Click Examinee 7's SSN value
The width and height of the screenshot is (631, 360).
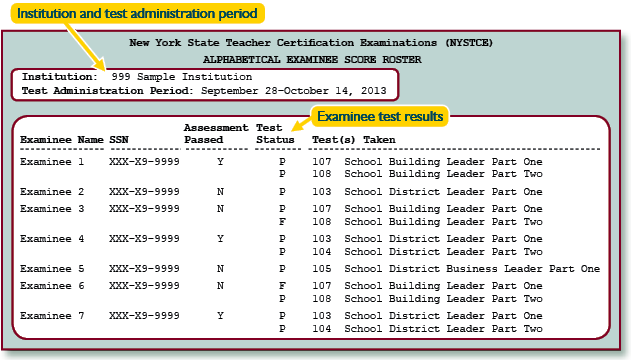144,315
